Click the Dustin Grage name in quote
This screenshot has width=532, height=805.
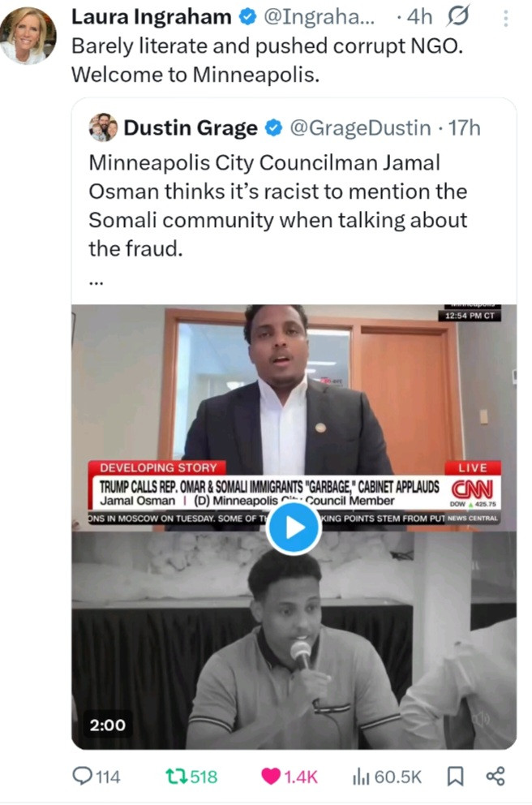[191, 128]
